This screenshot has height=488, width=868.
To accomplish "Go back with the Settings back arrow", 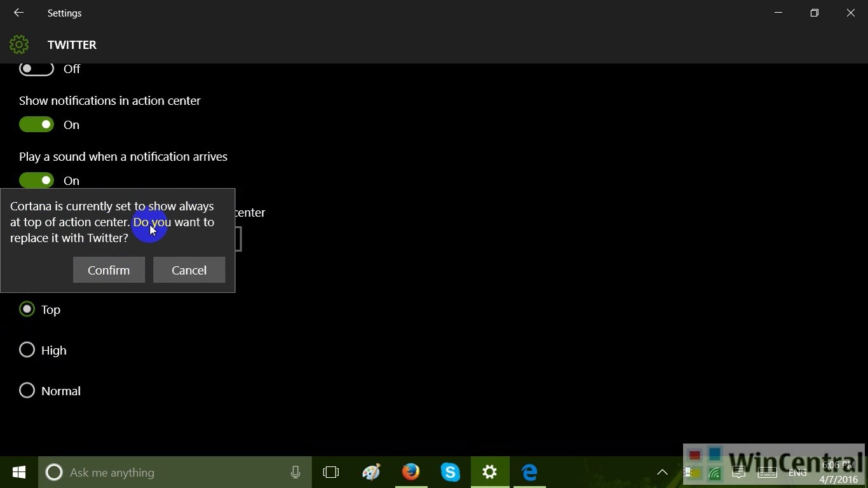I will (x=18, y=13).
